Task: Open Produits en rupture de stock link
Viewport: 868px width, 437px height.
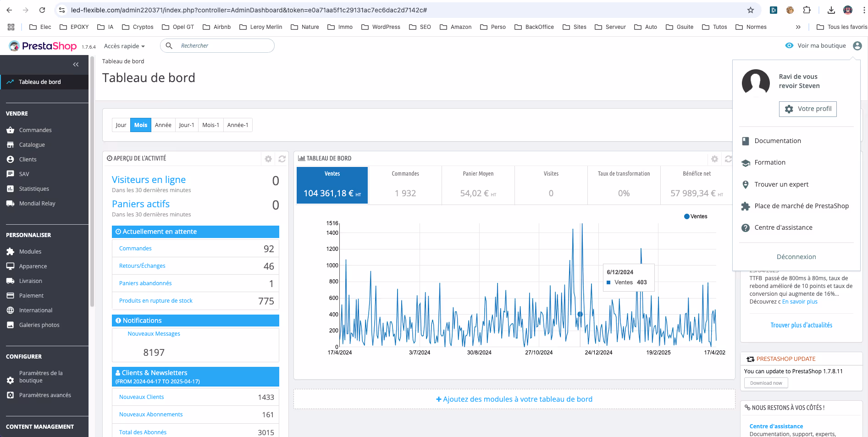Action: click(x=156, y=301)
